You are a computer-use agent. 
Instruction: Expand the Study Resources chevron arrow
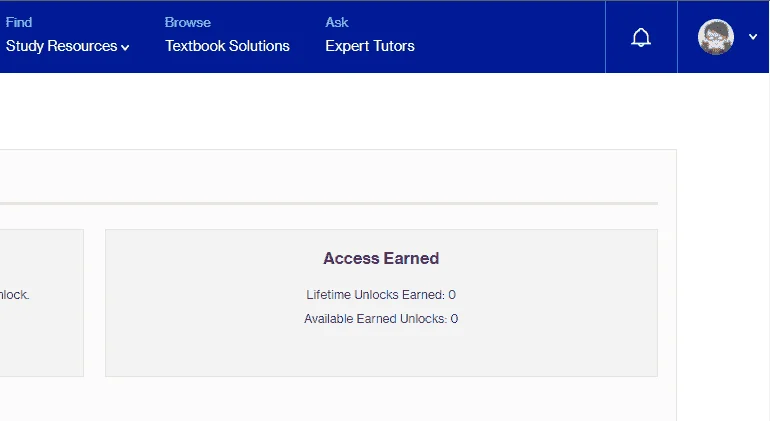(x=125, y=48)
